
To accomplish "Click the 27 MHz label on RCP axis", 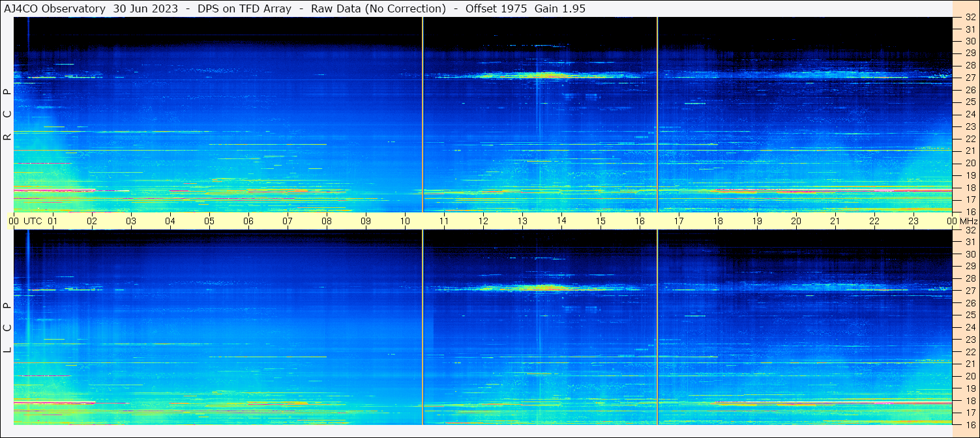I will click(970, 78).
